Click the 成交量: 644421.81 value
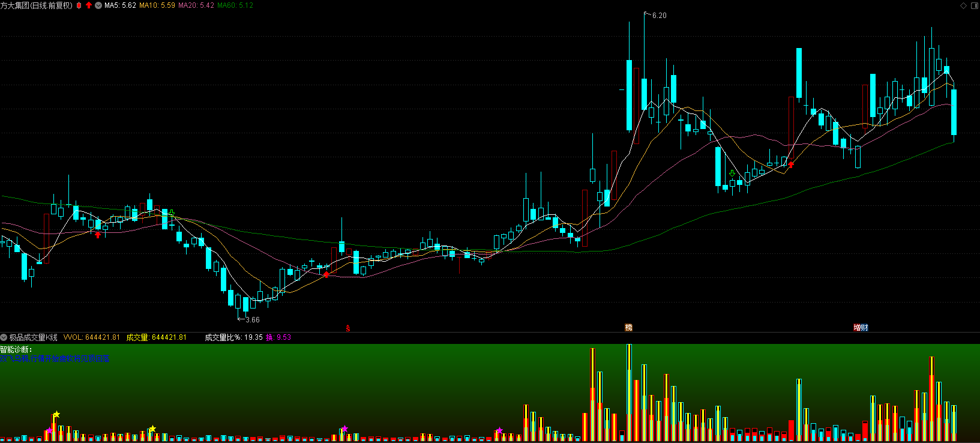 [157, 337]
